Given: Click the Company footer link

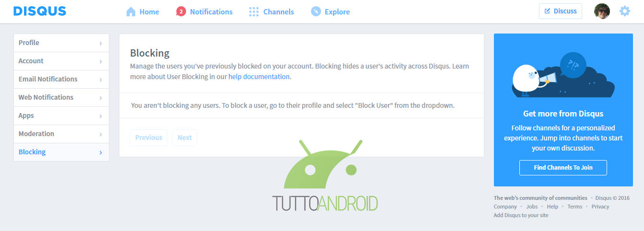Looking at the screenshot, I should pos(505,207).
